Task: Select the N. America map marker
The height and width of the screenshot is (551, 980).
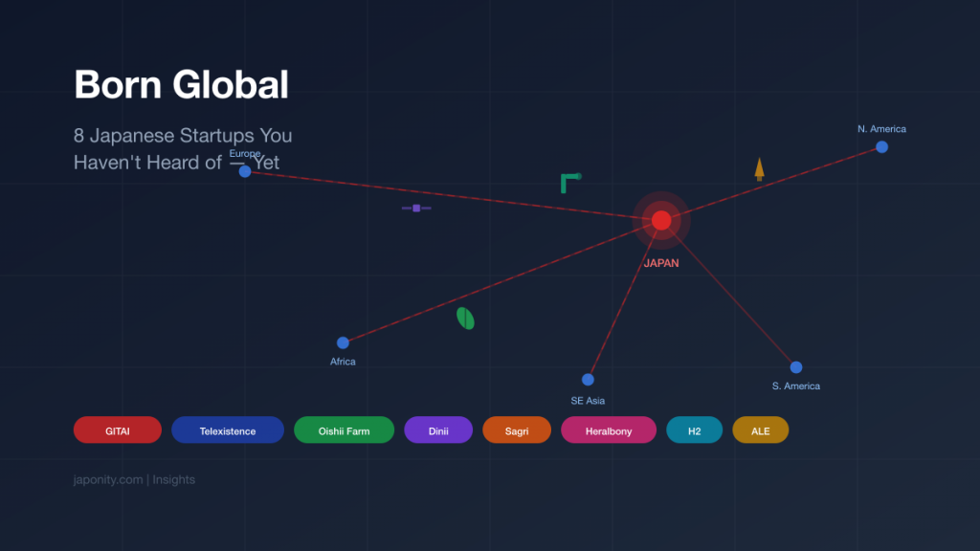Action: tap(881, 146)
